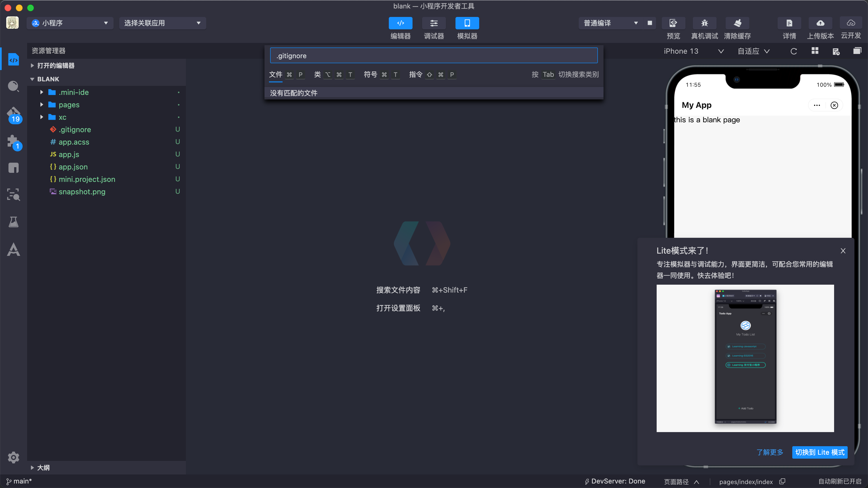Copy the pages/index/index path icon

(782, 481)
